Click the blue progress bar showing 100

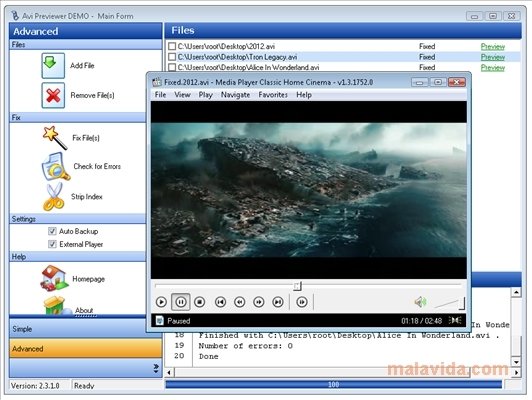334,384
